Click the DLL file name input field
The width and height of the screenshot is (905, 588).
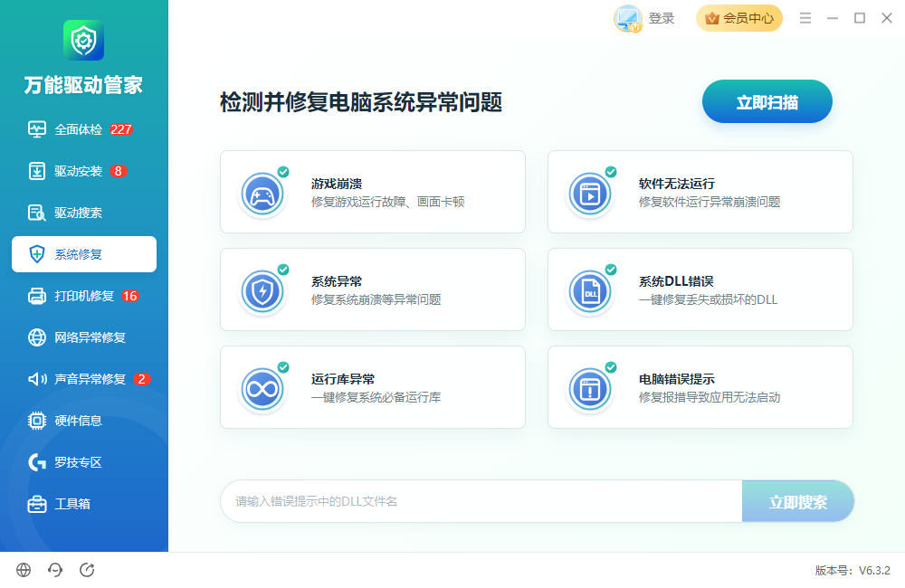(481, 501)
